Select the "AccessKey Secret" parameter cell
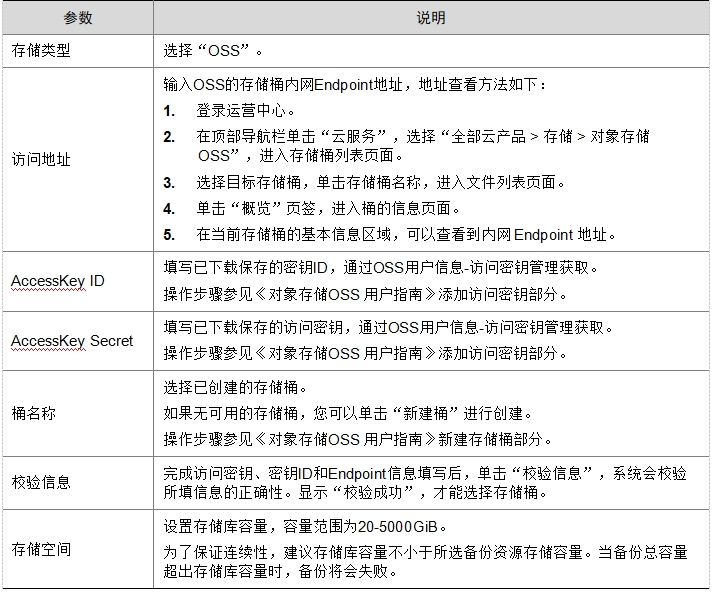715x594 pixels. [x=78, y=341]
